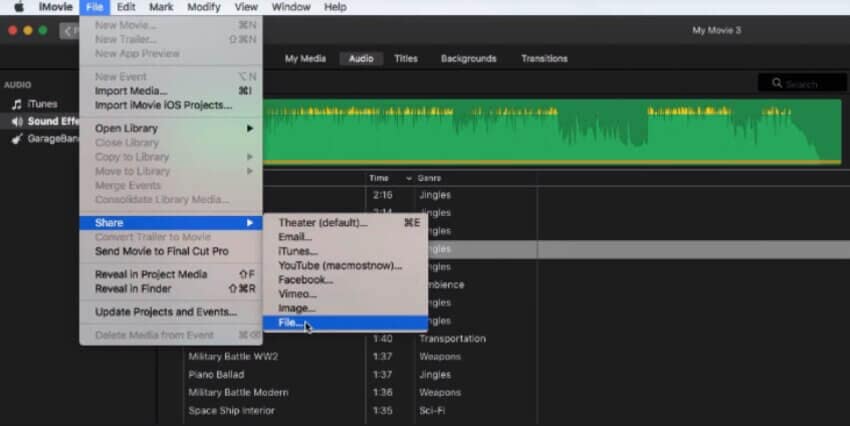Open the Edit menu
Image resolution: width=850 pixels, height=426 pixels.
(x=126, y=7)
